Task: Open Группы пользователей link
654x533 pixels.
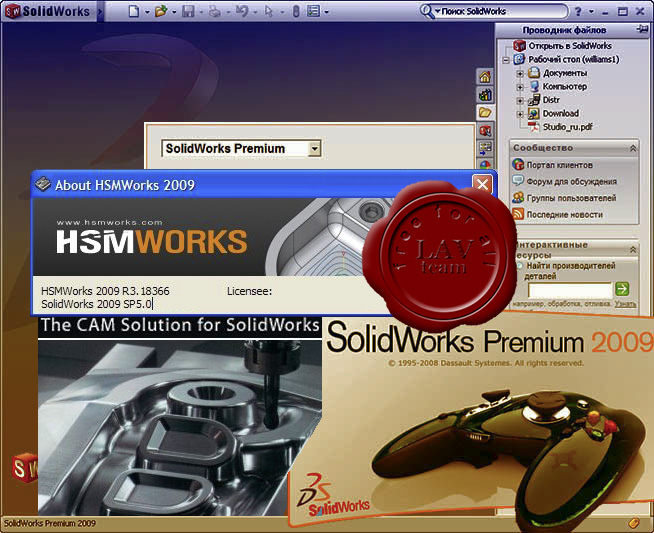Action: (x=571, y=198)
